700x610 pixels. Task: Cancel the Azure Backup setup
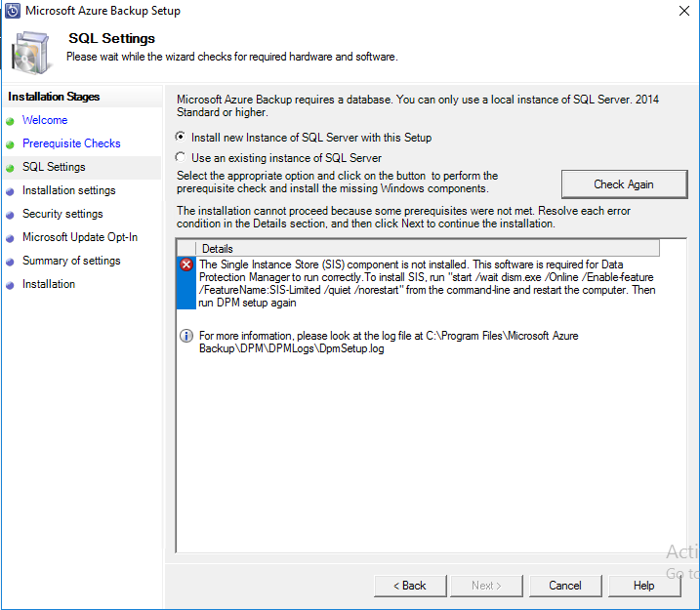565,586
